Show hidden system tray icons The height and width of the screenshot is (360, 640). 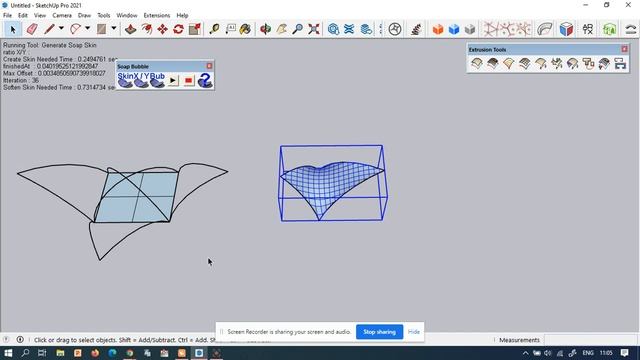526,353
